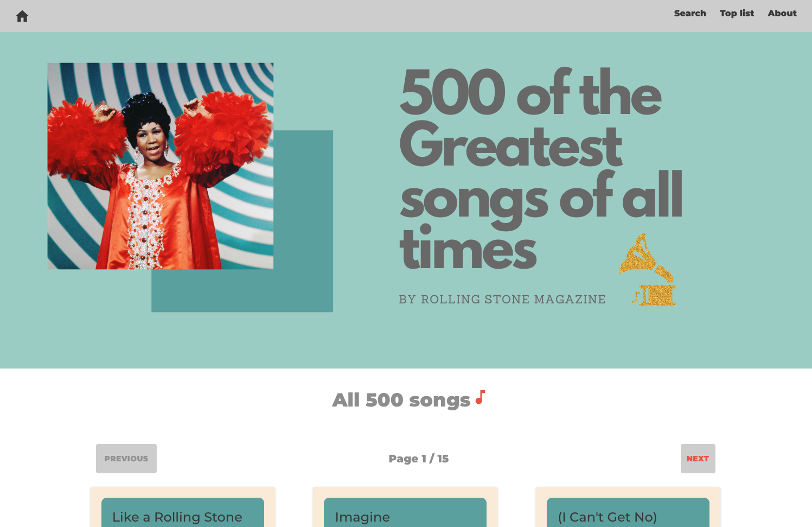This screenshot has height=527, width=812.
Task: Click the All 500 songs heading
Action: coord(401,400)
